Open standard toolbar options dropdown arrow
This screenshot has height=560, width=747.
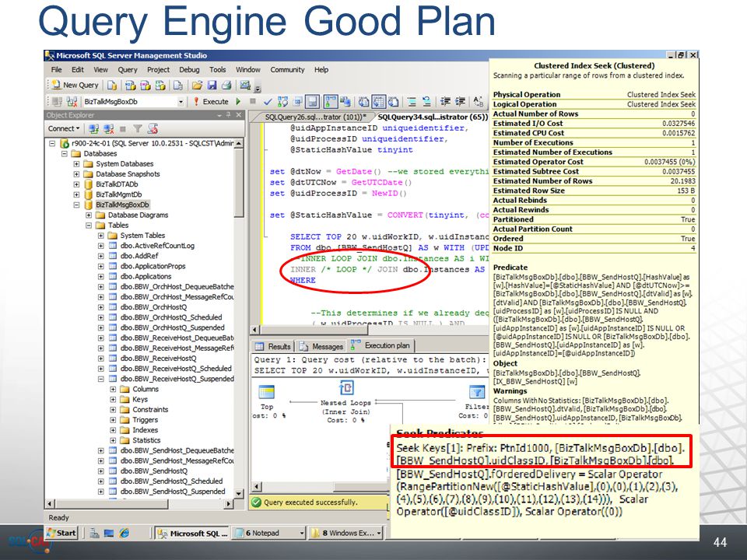click(x=258, y=89)
